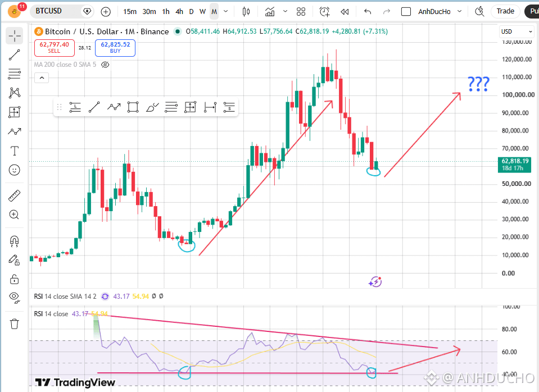The image size is (539, 392).
Task: Click the SELL 62,797.40 button
Action: (x=55, y=48)
